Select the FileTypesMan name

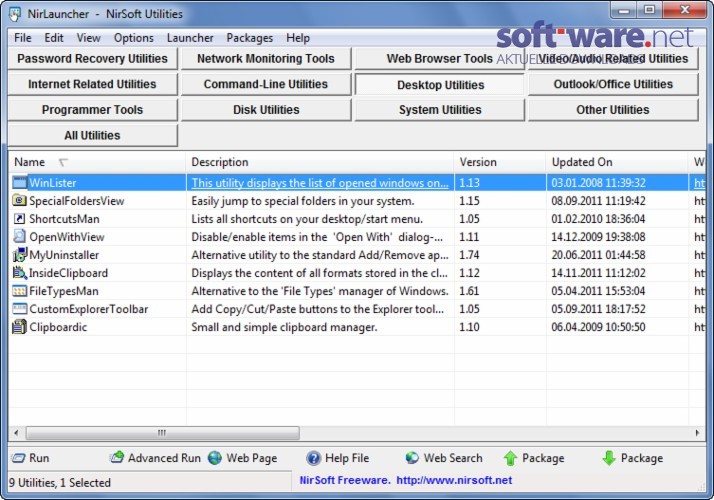(x=63, y=291)
